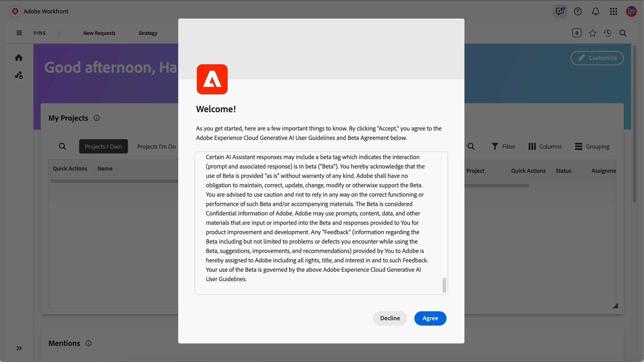Click the Adobe logo in Welcome dialog
This screenshot has height=362, width=644.
pos(212,79)
